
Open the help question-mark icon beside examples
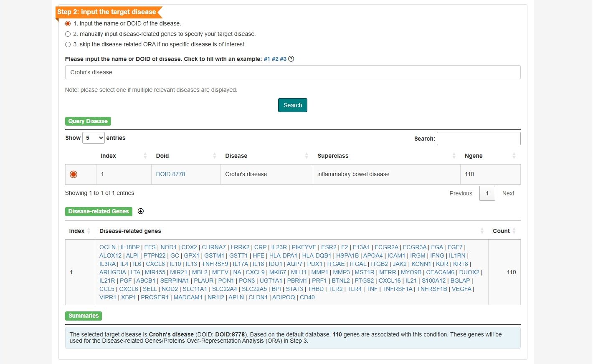[291, 59]
